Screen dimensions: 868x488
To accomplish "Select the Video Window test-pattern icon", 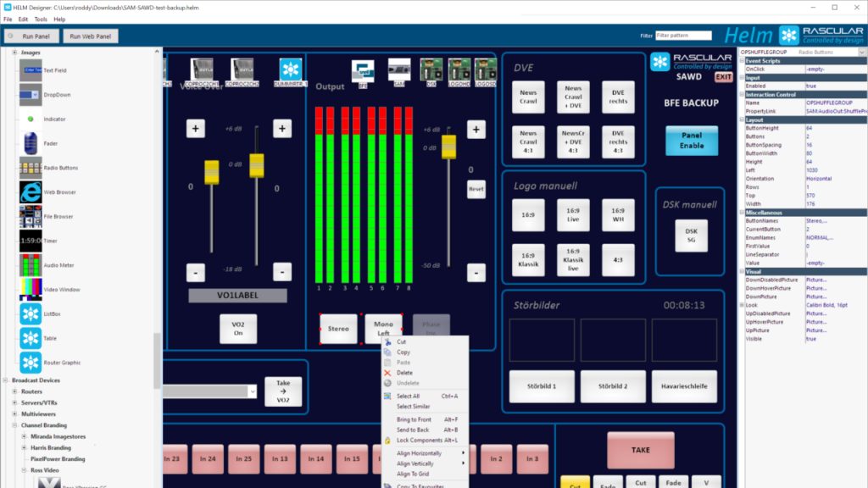I will click(x=31, y=290).
